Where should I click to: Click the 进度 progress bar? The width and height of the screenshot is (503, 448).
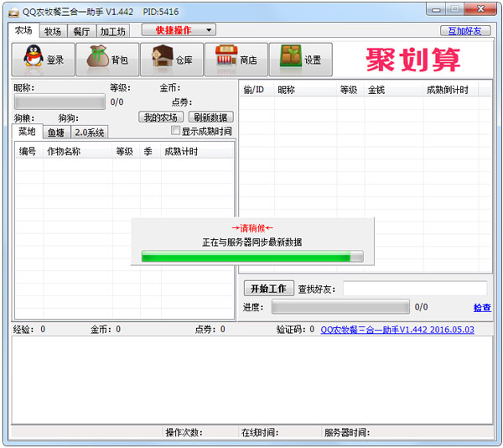click(340, 307)
